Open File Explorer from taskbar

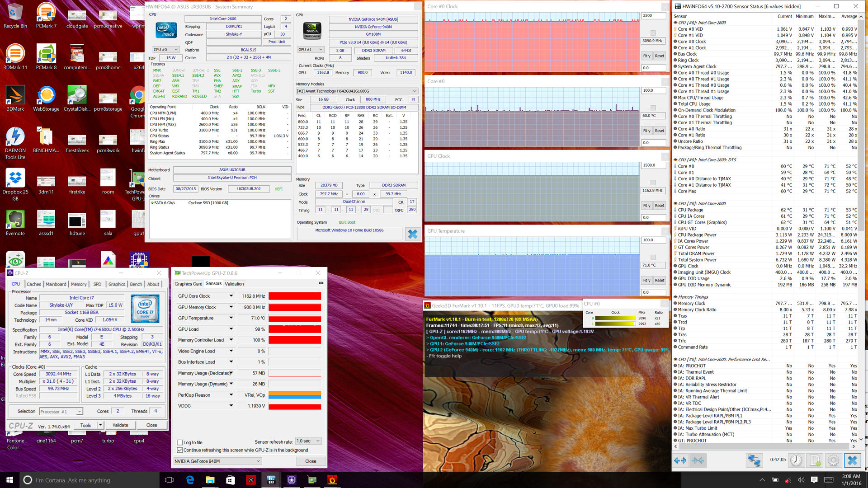point(210,480)
